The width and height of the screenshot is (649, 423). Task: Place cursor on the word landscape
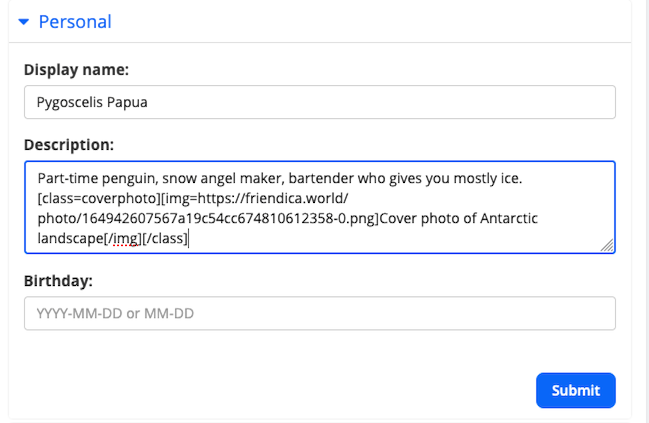70,238
